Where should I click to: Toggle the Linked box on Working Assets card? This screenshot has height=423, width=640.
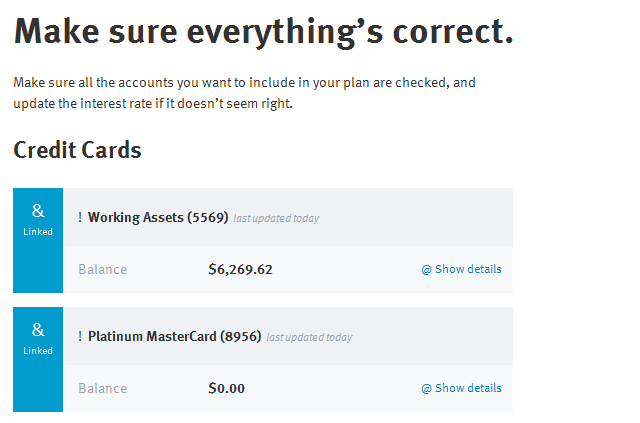[38, 240]
